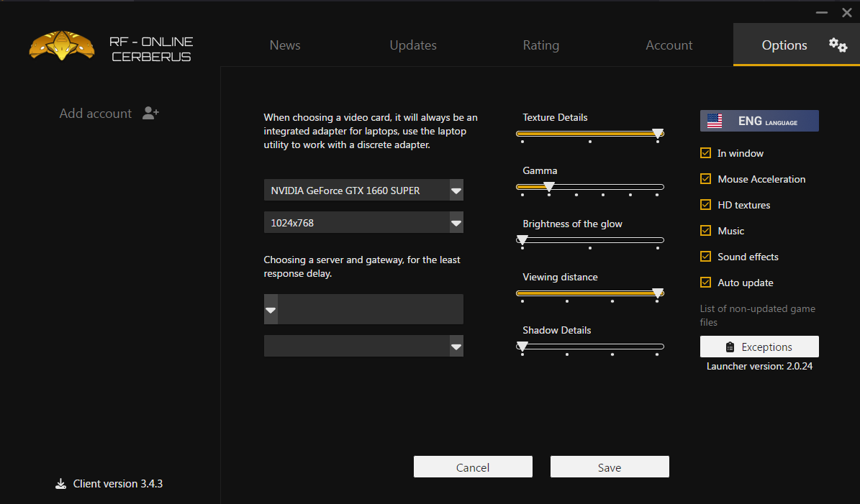Uncheck HD textures option
The height and width of the screenshot is (504, 860).
(705, 204)
